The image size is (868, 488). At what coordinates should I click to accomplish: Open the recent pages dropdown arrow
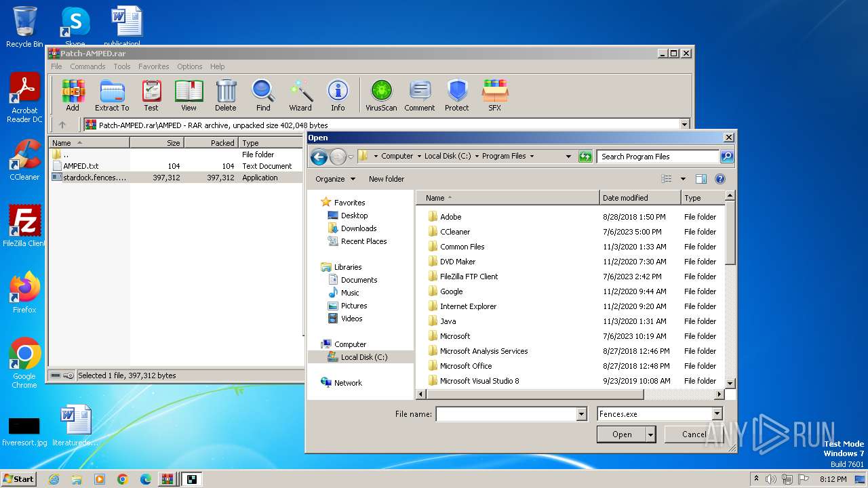351,157
